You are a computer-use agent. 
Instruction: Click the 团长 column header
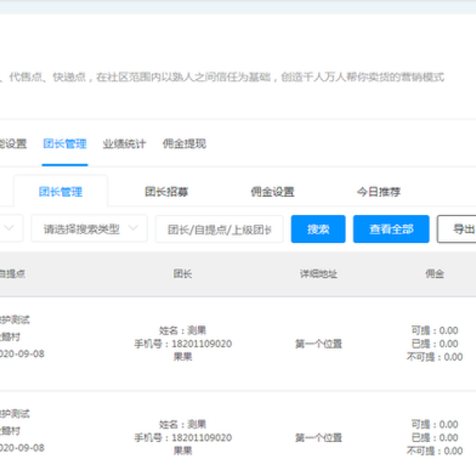coord(182,274)
